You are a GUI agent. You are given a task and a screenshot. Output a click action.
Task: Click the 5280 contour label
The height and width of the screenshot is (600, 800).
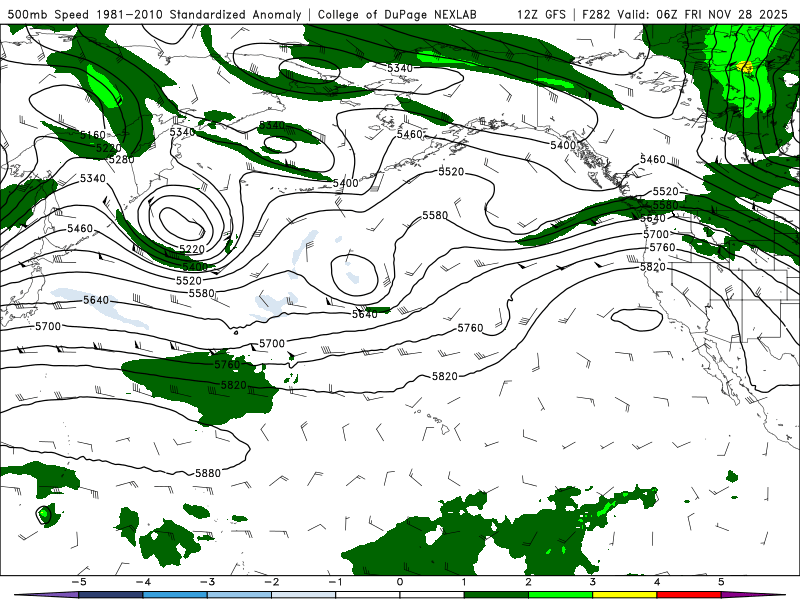coord(121,159)
